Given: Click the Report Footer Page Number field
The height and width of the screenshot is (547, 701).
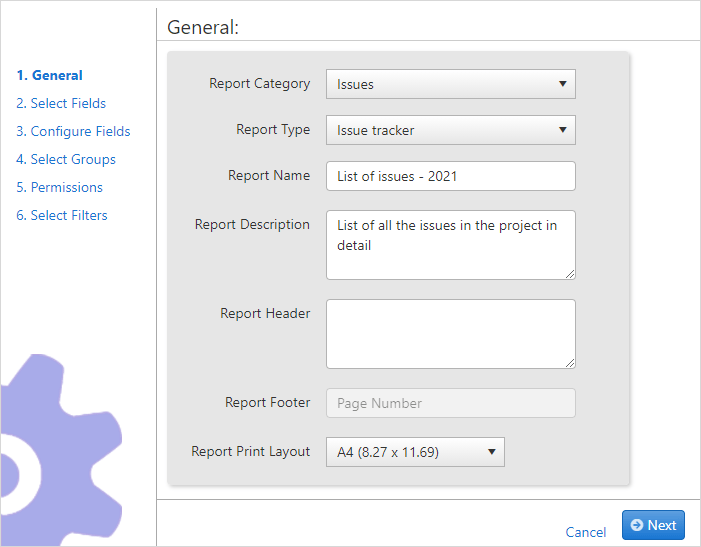Looking at the screenshot, I should point(451,403).
